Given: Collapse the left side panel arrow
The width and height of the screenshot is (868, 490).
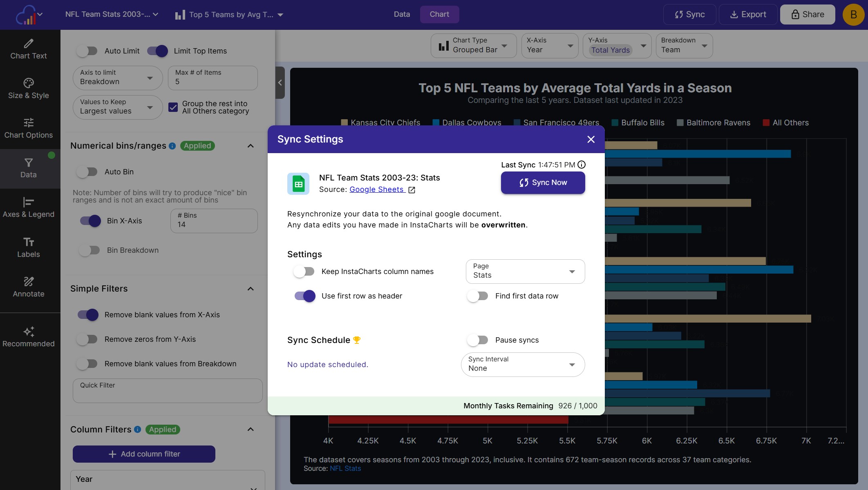Looking at the screenshot, I should (280, 82).
